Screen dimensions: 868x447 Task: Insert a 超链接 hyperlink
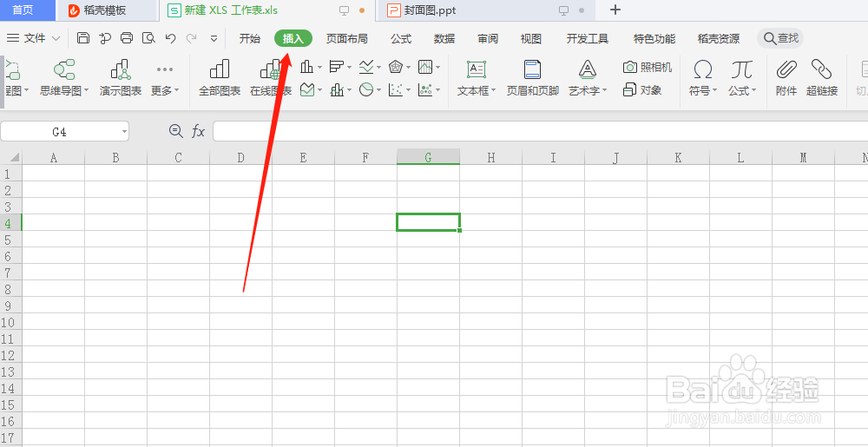[x=822, y=77]
